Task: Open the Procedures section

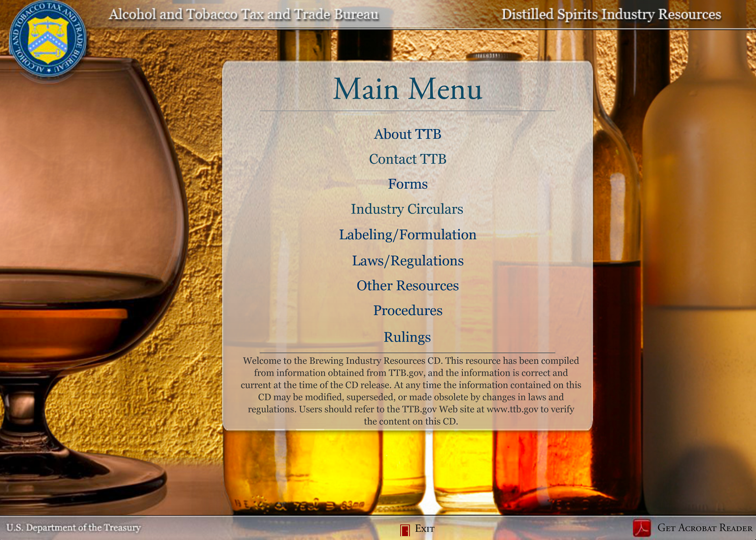Action: (408, 311)
